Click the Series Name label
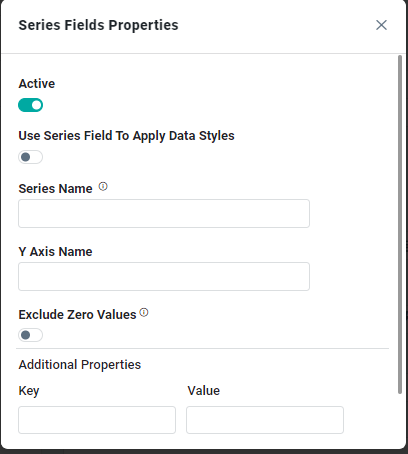Image resolution: width=408 pixels, height=454 pixels. pyautogui.click(x=55, y=189)
